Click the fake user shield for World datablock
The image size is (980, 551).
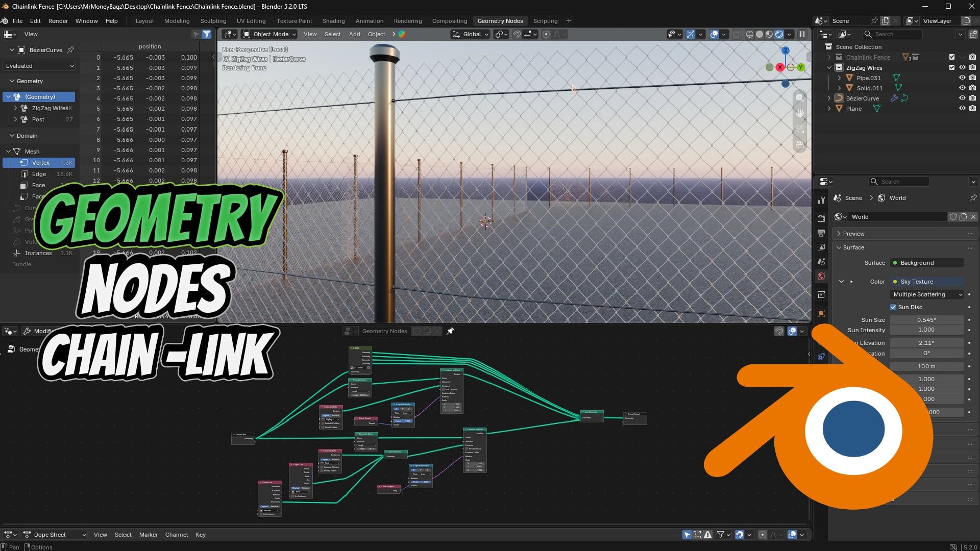click(x=952, y=217)
